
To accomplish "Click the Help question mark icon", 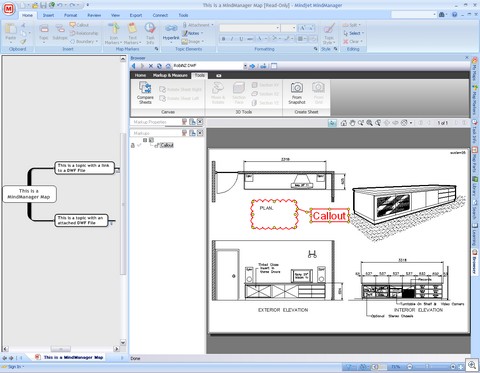I will [x=454, y=15].
